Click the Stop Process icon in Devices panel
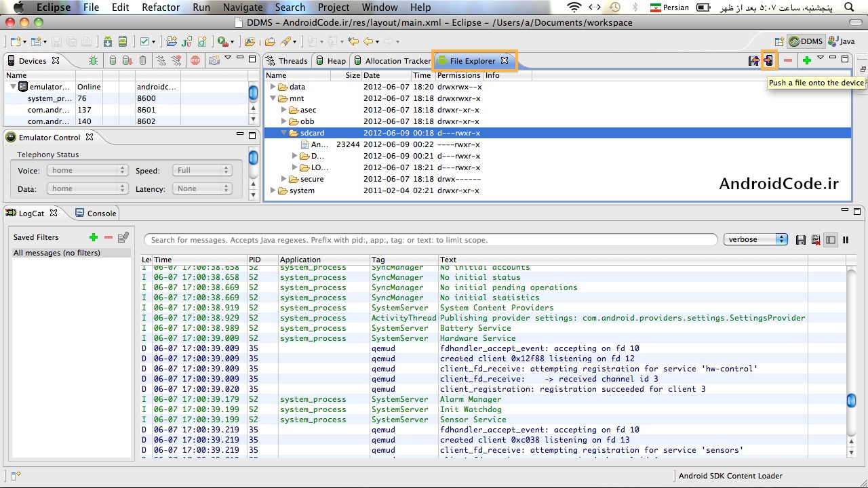 pos(195,60)
